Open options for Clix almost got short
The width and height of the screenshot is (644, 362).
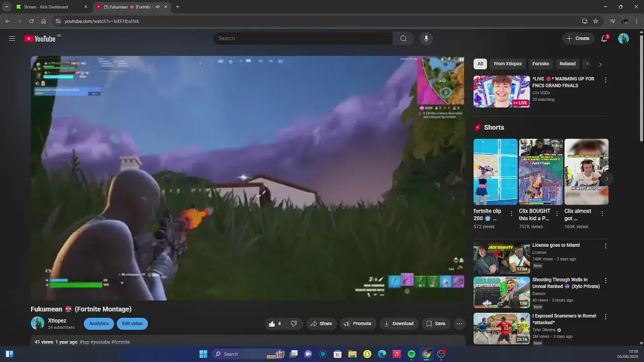point(602,214)
